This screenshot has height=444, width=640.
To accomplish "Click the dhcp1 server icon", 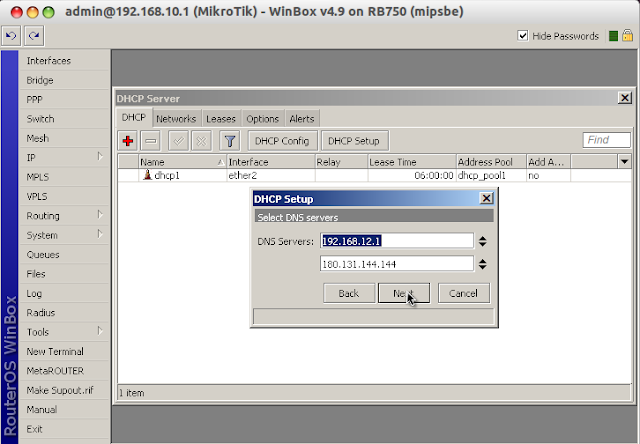I will tap(147, 175).
